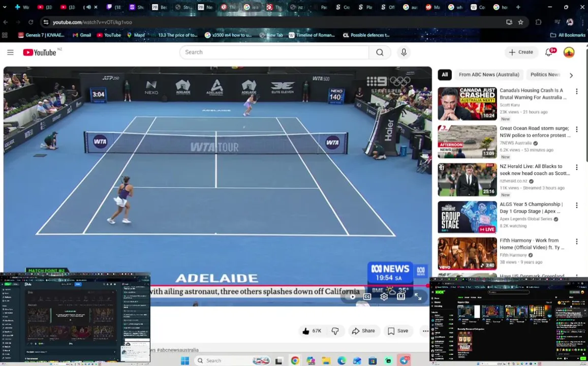Open the three-dot menu for the Great Ocean Road storm video
The height and width of the screenshot is (366, 588).
click(x=577, y=129)
